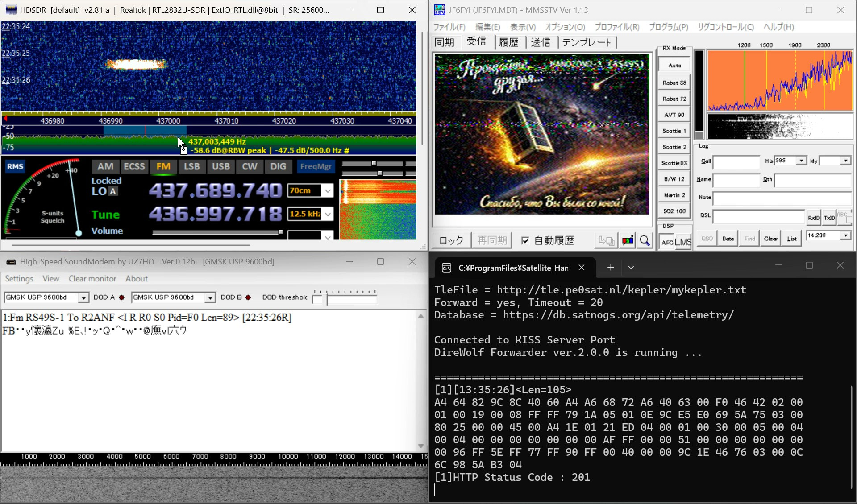Screen dimensions: 857x504
Task: Open the 12.5 kHz step size dropdown
Action: pos(328,214)
